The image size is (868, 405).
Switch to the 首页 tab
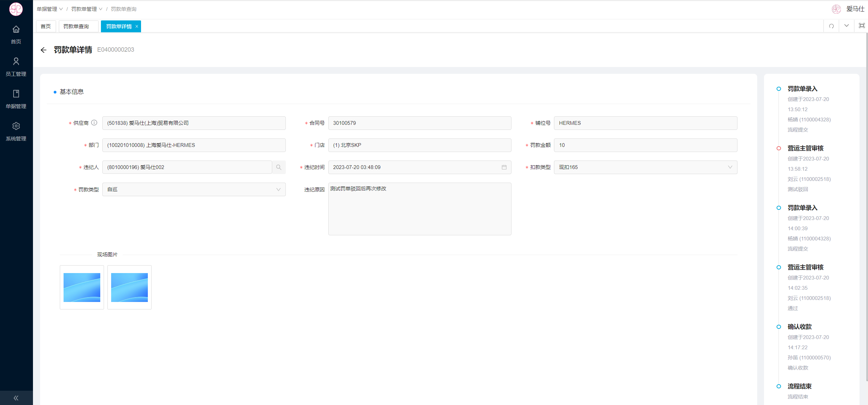point(46,27)
